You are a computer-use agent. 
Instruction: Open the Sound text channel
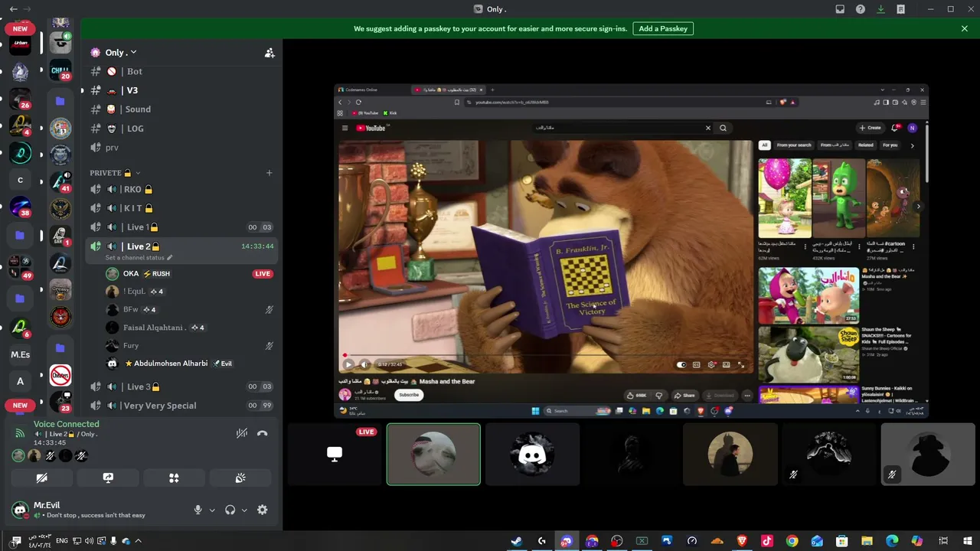(x=181, y=109)
